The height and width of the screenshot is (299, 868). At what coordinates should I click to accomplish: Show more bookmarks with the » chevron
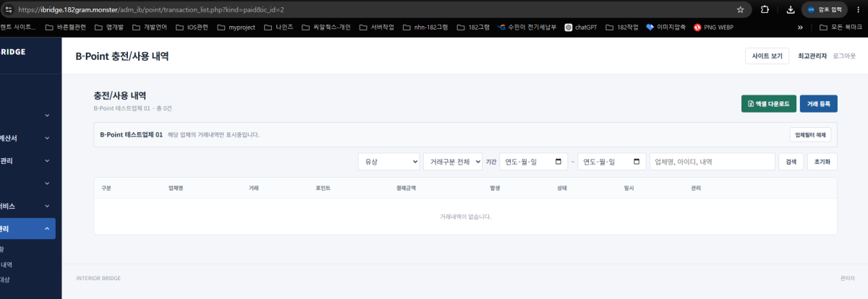click(800, 27)
